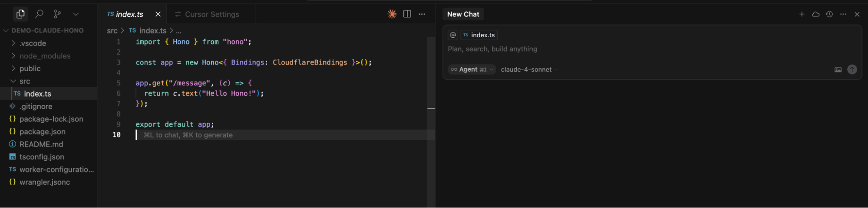Open the Source Control branch icon
Viewport: 868px width, 208px height.
point(57,14)
